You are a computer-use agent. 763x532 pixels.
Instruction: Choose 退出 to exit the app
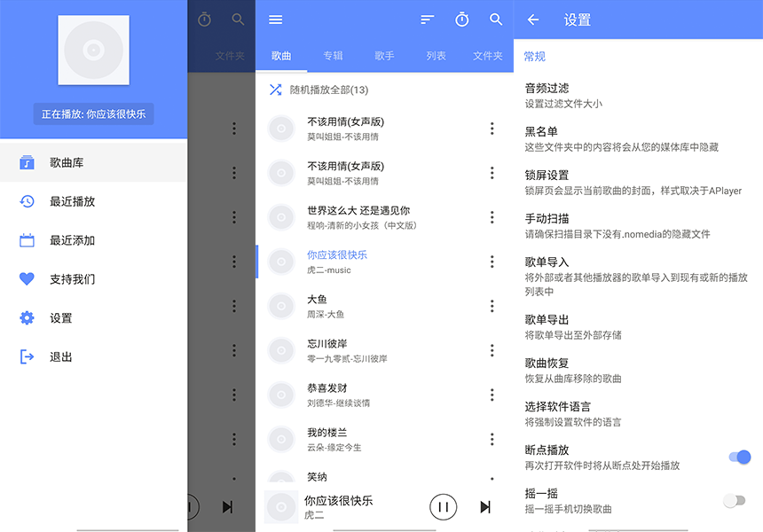pos(93,357)
